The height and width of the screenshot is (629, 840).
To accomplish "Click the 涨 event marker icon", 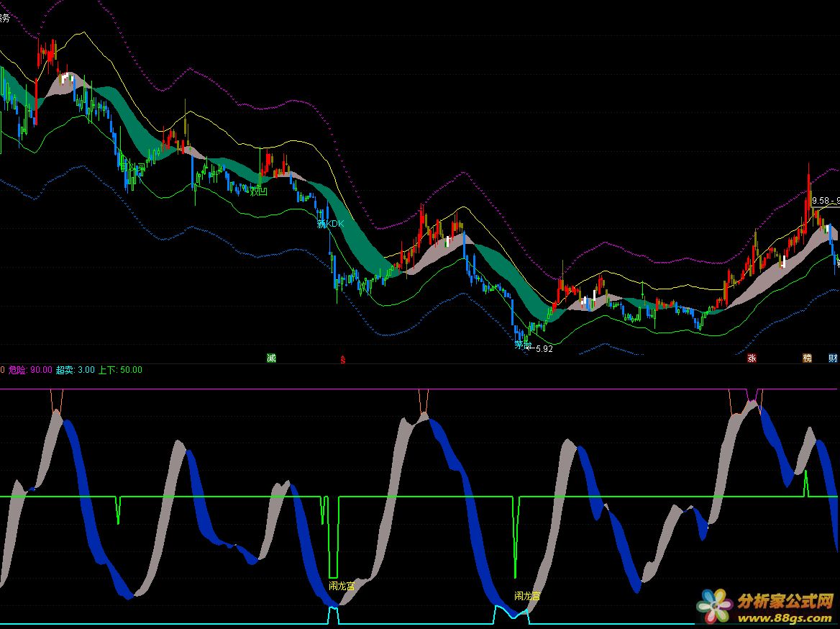I will click(x=752, y=358).
